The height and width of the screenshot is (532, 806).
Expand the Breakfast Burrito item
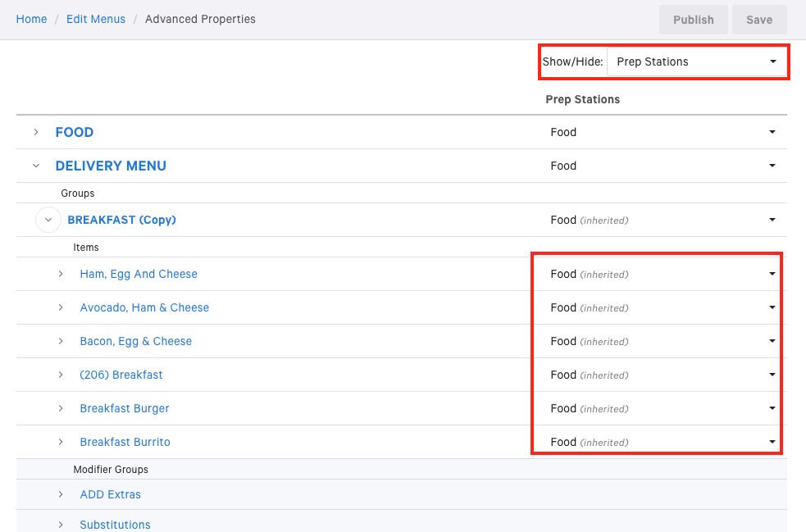click(x=60, y=442)
